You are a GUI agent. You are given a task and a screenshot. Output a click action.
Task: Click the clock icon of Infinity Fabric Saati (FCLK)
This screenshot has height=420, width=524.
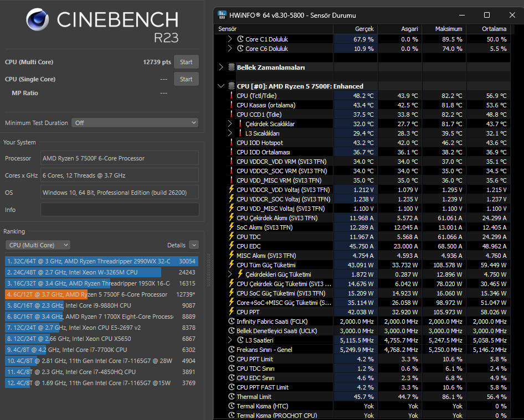coord(231,321)
